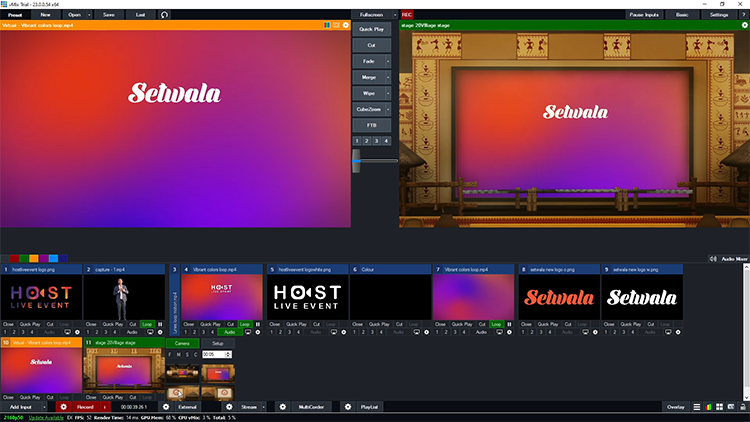This screenshot has height=422, width=750.
Task: Pause the Vibrant colors loop input 7
Action: (510, 324)
